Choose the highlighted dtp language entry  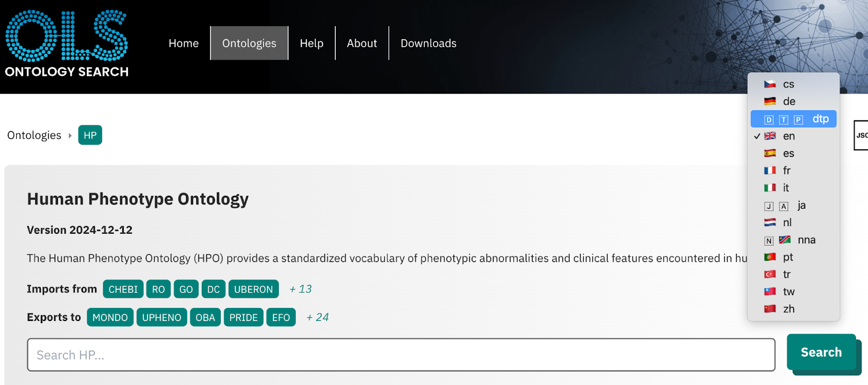pos(793,119)
